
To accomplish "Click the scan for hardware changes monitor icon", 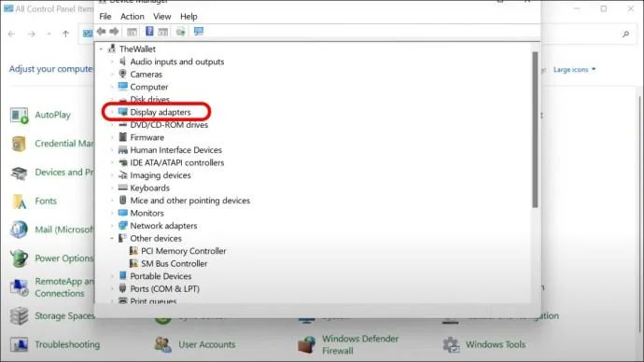I will pos(199,31).
